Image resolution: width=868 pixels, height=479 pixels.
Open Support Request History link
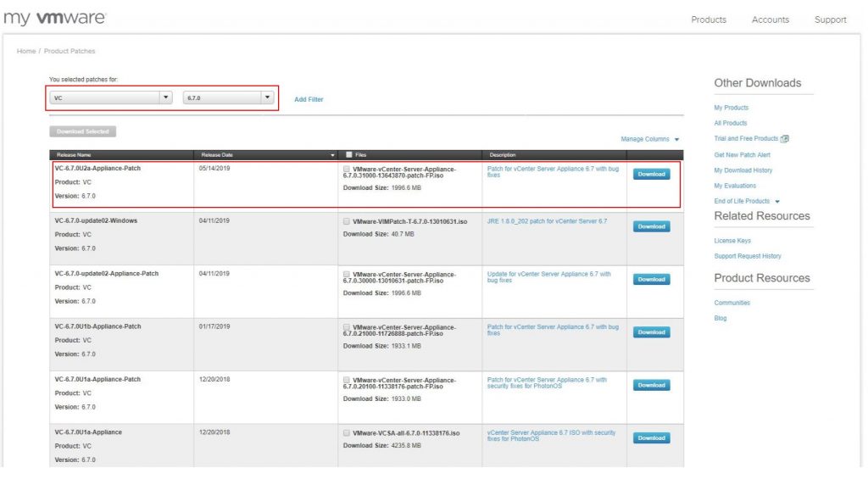748,256
